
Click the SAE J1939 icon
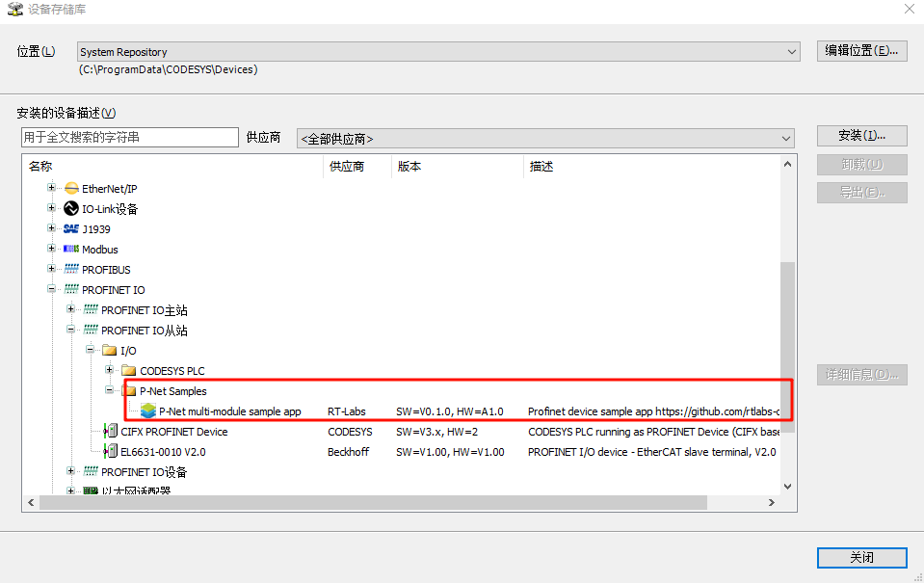click(71, 229)
